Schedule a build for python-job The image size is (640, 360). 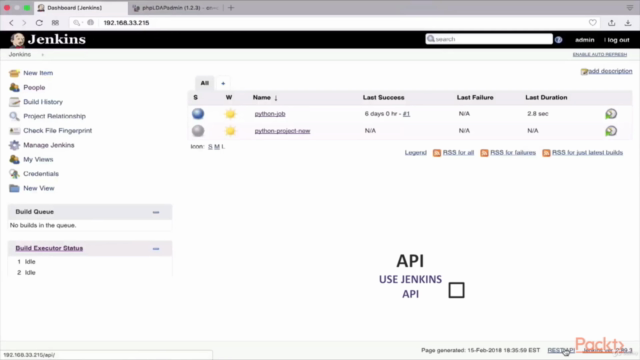coord(611,114)
